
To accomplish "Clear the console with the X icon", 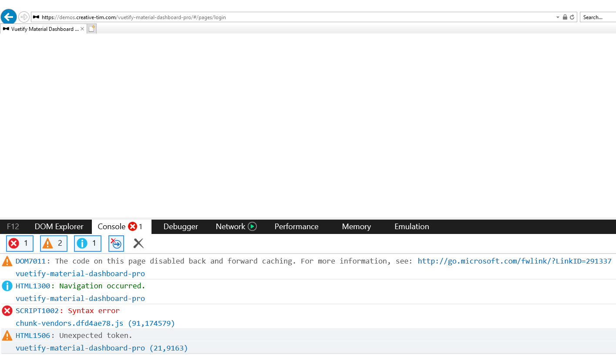I will (138, 243).
